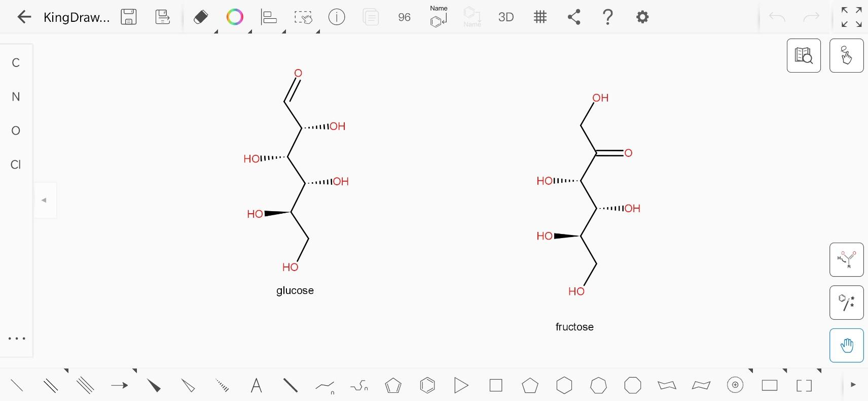Toggle fullscreen canvas view
The height and width of the screenshot is (401, 868).
click(851, 17)
